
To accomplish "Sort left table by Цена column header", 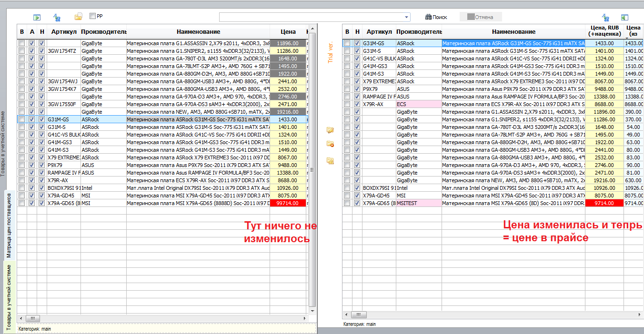I will pos(288,32).
